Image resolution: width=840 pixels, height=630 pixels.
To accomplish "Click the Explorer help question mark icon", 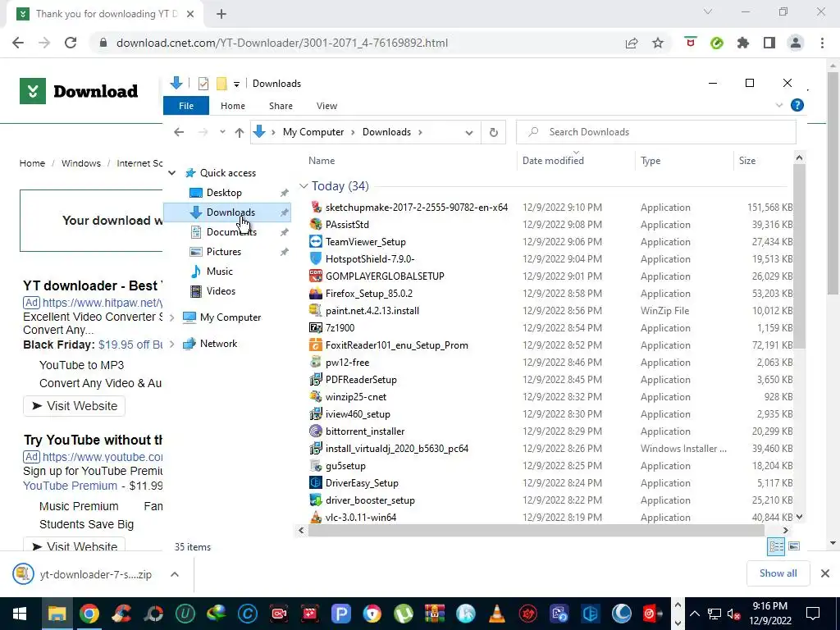I will click(x=797, y=106).
